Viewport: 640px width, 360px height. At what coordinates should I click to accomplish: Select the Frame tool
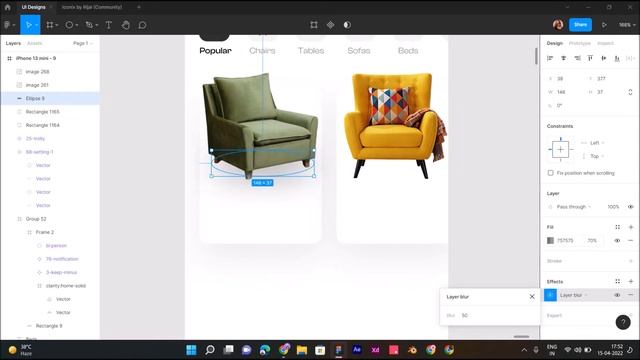pos(50,25)
